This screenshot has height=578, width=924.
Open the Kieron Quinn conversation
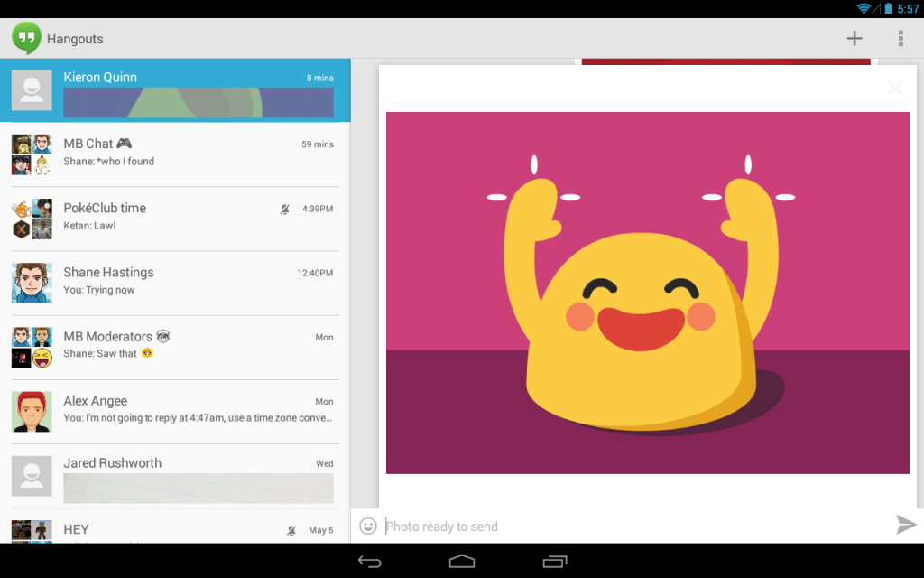pyautogui.click(x=176, y=90)
